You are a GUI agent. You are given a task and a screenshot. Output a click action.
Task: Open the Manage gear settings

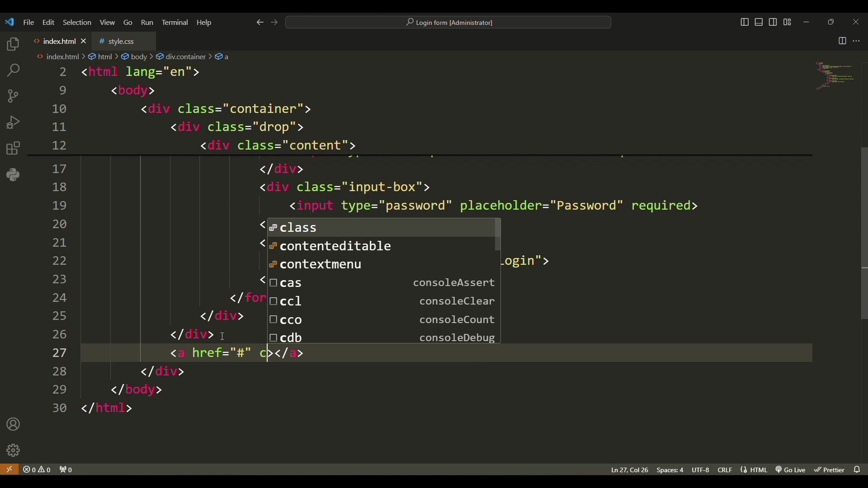13,451
